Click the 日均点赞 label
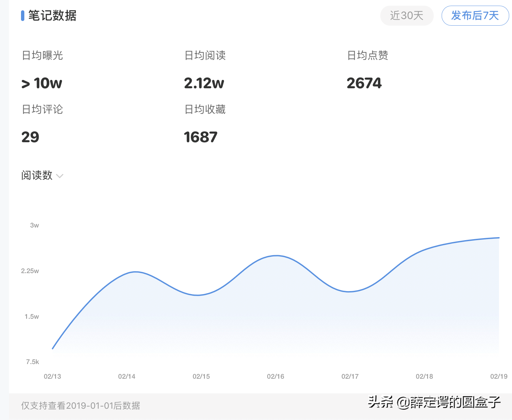 (368, 55)
